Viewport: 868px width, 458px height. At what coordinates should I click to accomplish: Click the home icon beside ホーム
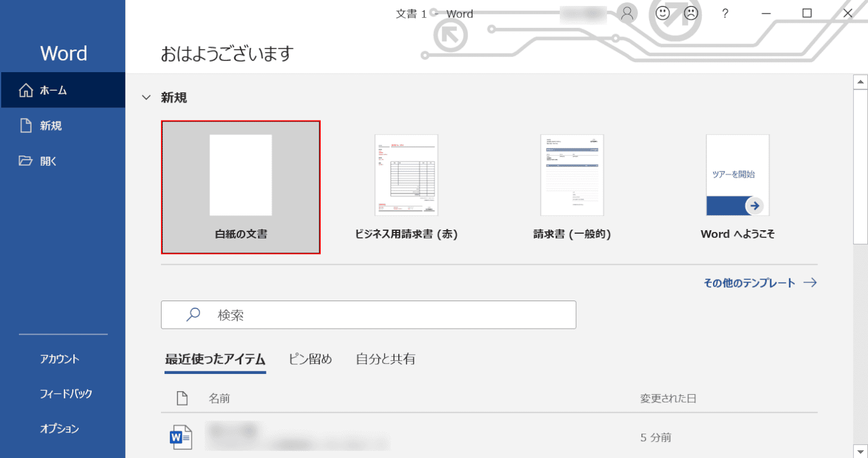point(26,91)
